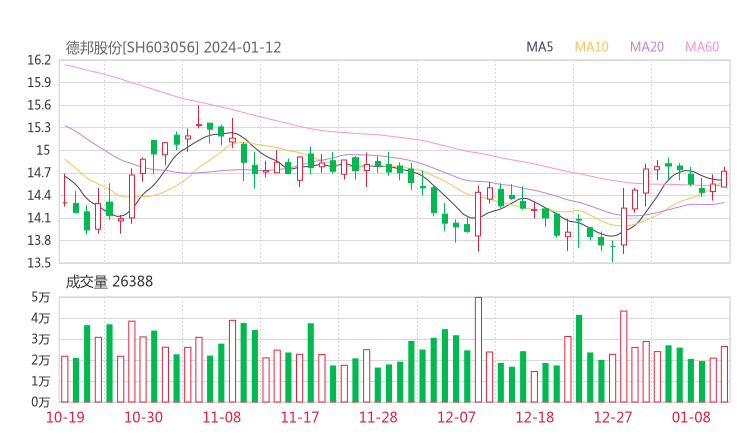Image resolution: width=740 pixels, height=440 pixels.
Task: Click the 15.6 price axis label
Action: (39, 105)
